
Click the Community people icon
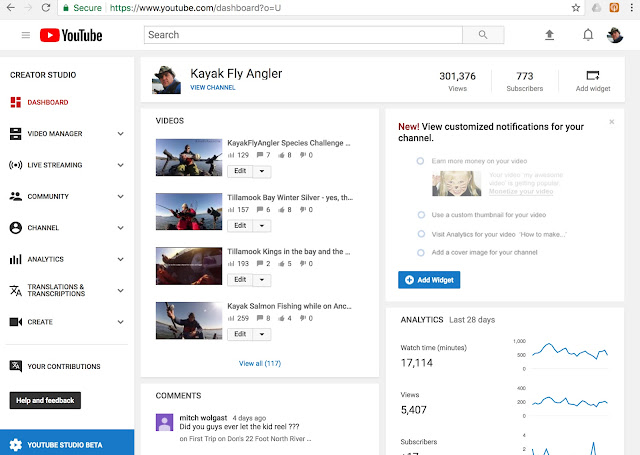click(16, 196)
